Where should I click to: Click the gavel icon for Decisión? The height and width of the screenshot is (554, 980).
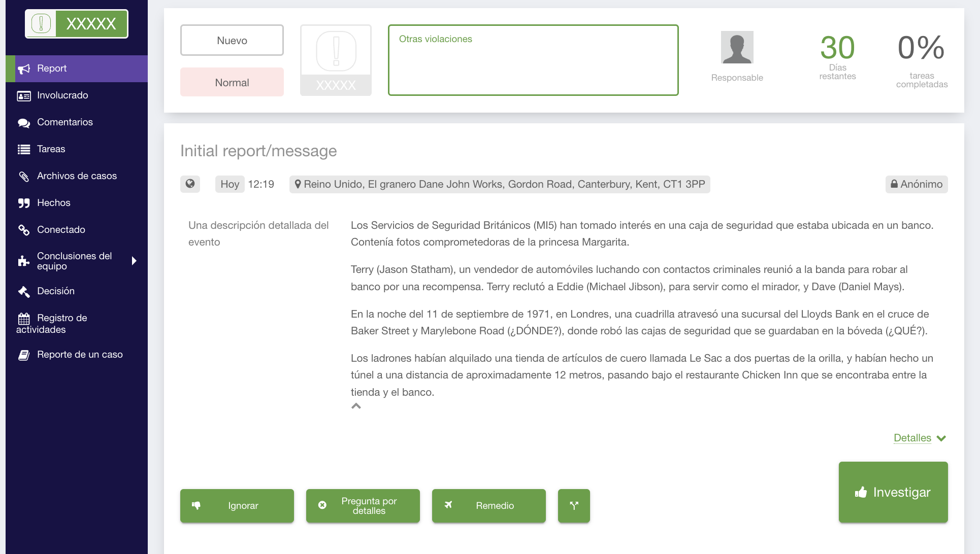pos(24,291)
